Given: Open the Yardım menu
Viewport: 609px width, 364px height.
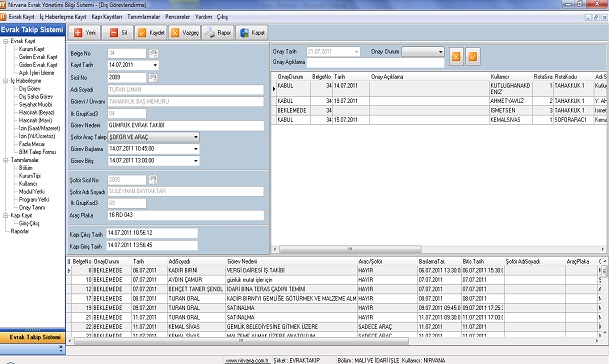Looking at the screenshot, I should [204, 17].
